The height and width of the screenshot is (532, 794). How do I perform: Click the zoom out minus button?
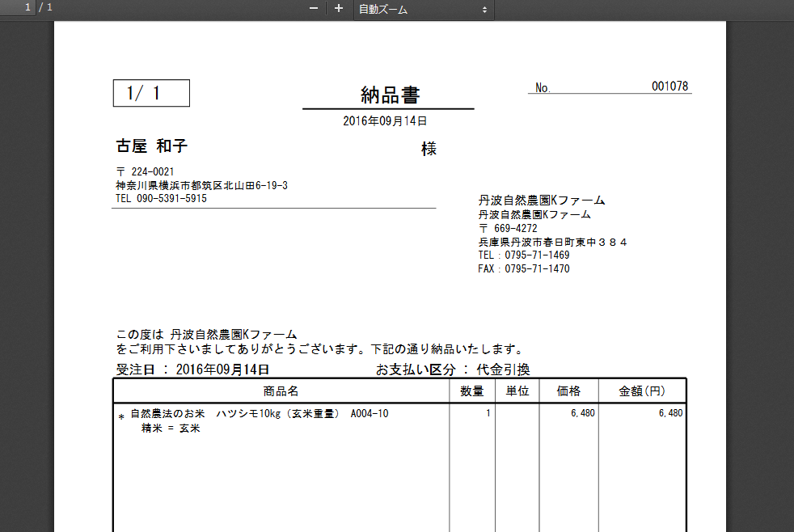(314, 8)
